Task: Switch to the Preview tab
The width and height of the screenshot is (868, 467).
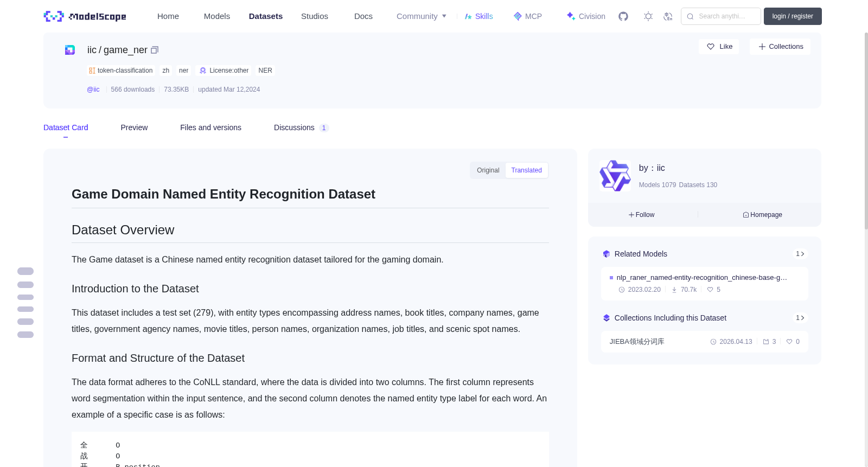Action: pyautogui.click(x=134, y=127)
